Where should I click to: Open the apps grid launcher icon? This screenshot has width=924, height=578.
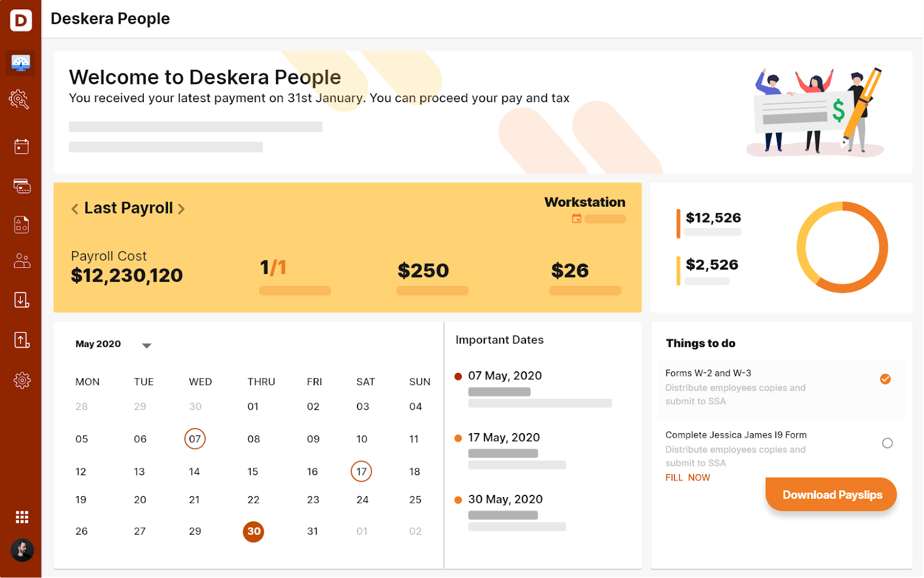coord(22,517)
